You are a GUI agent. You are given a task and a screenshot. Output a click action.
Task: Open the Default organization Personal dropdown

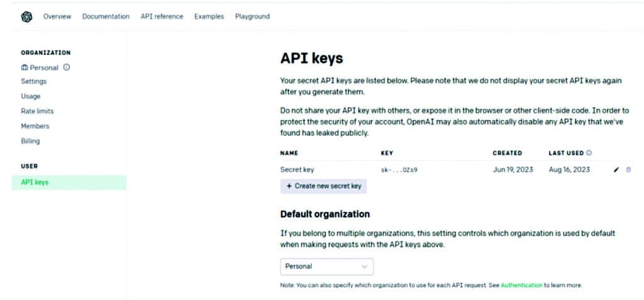coord(326,267)
